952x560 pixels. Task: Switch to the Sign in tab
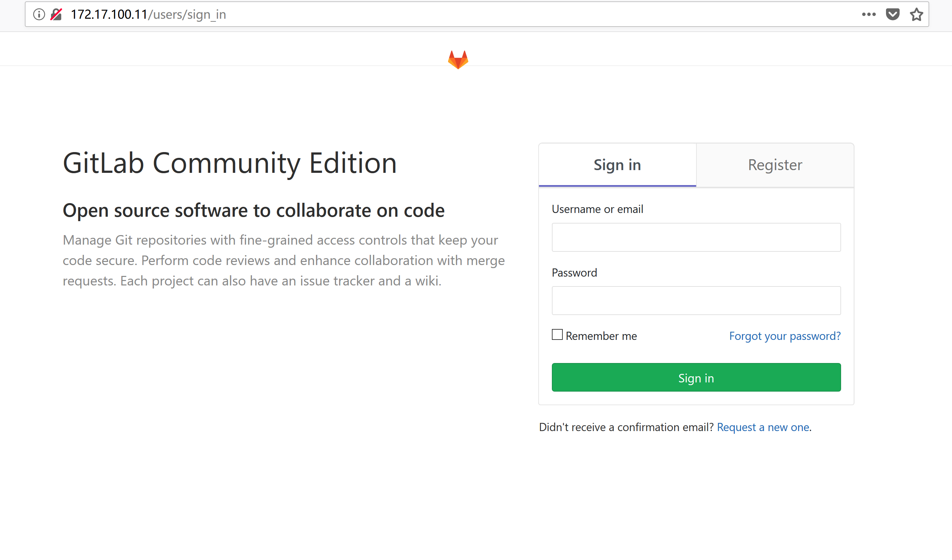coord(617,165)
